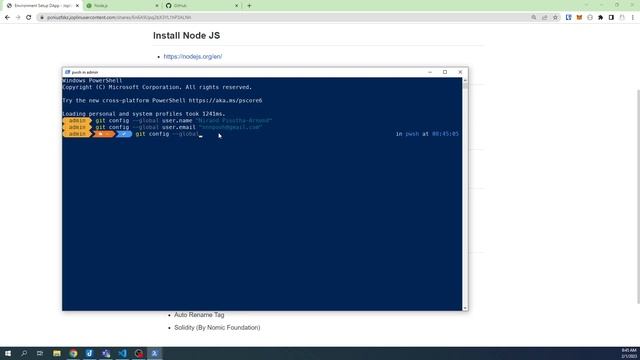
Task: Open the Joplin app on the taskbar
Action: coord(89,353)
